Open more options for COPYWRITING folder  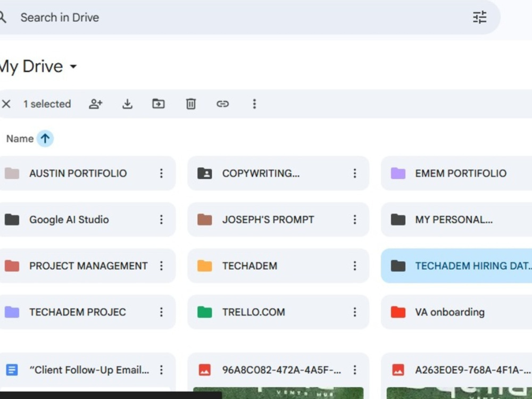point(354,173)
